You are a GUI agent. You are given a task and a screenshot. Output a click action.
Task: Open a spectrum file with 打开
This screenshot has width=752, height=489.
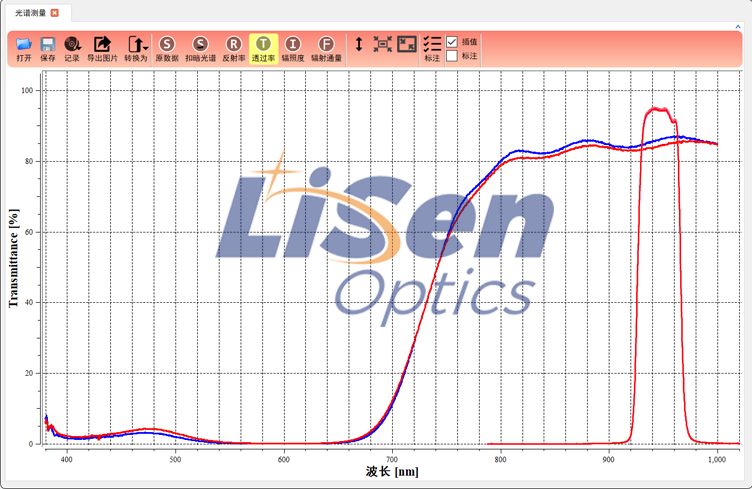(x=24, y=49)
